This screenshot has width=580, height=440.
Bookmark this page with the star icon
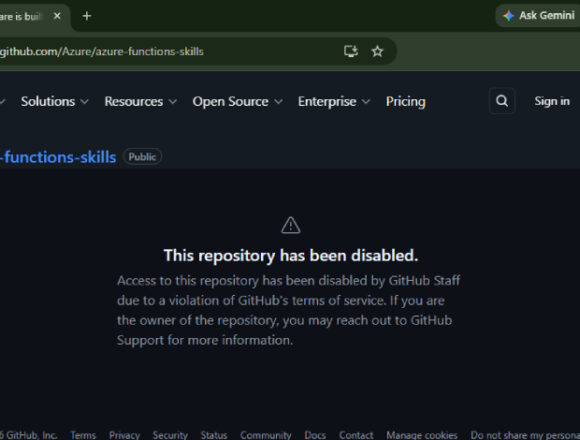(x=377, y=51)
